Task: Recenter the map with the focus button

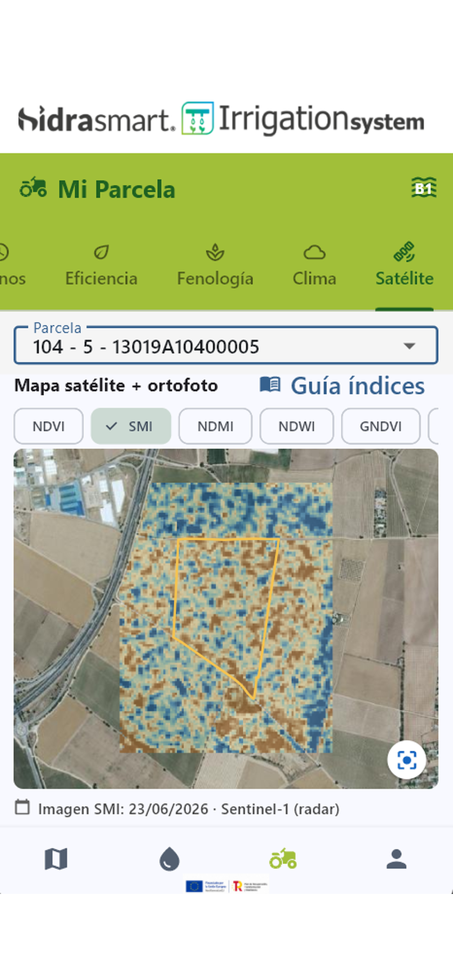Action: pyautogui.click(x=406, y=760)
